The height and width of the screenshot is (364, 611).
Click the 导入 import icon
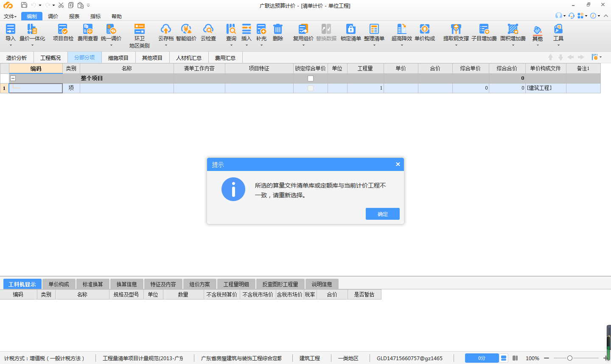pos(10,29)
